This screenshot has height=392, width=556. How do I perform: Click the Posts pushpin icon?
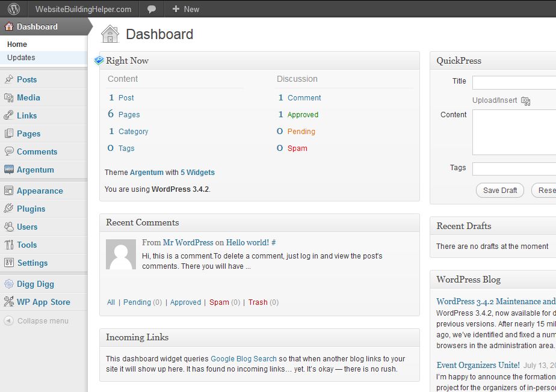(9, 79)
